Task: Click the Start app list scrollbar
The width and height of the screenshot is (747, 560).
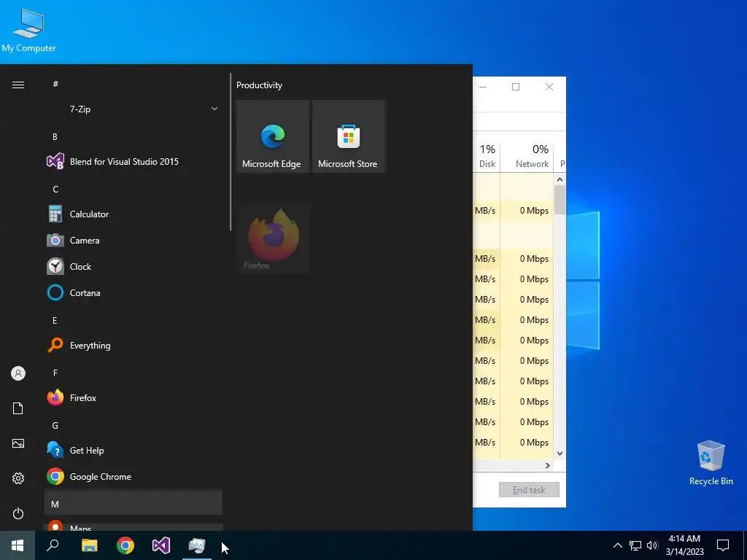Action: pos(231,152)
